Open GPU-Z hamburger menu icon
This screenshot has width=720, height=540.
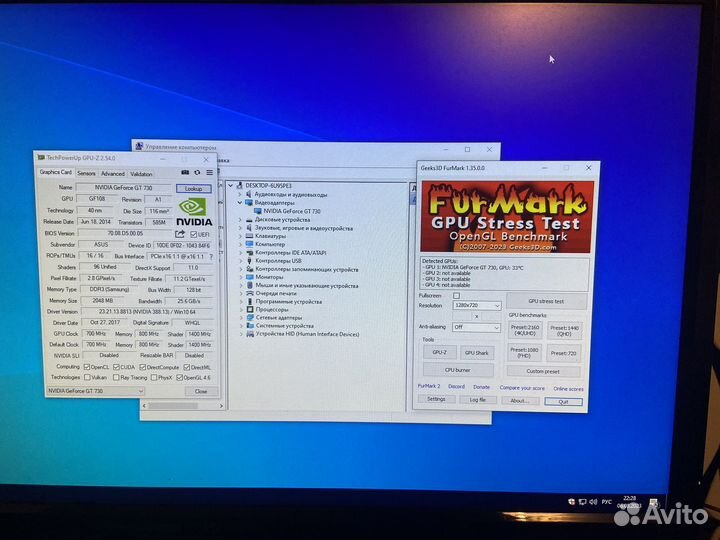(x=209, y=173)
